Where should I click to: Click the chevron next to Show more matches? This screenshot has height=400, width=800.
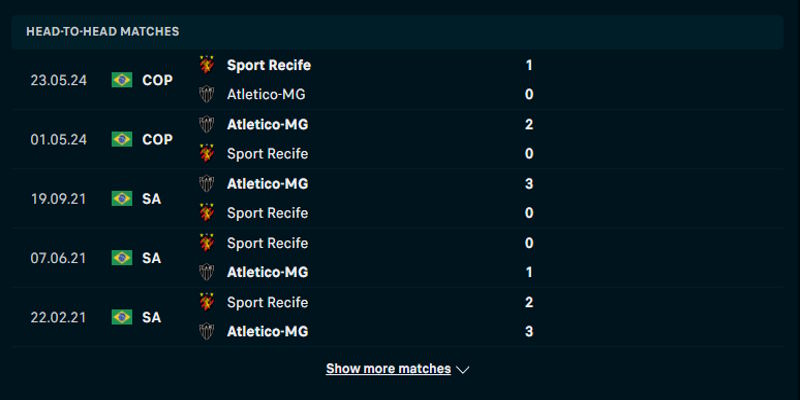pos(462,369)
